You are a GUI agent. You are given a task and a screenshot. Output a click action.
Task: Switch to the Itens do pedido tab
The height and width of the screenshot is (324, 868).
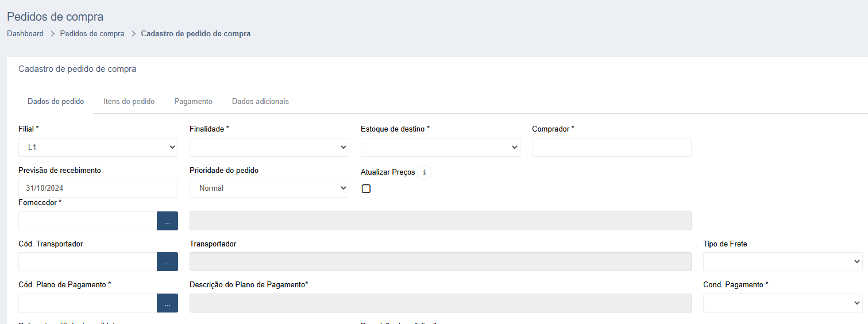(129, 102)
